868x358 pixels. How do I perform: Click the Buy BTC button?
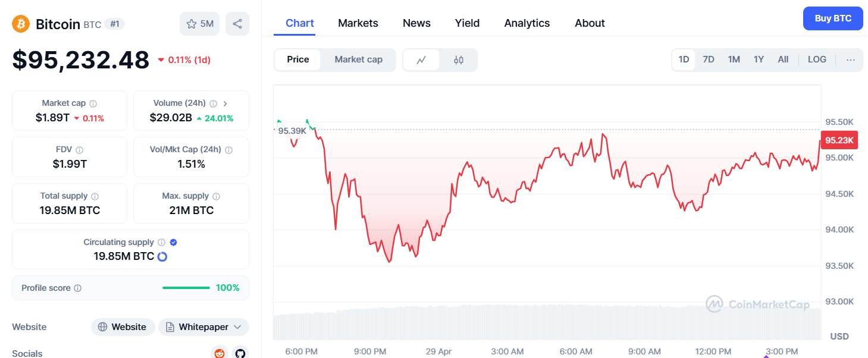[x=832, y=18]
